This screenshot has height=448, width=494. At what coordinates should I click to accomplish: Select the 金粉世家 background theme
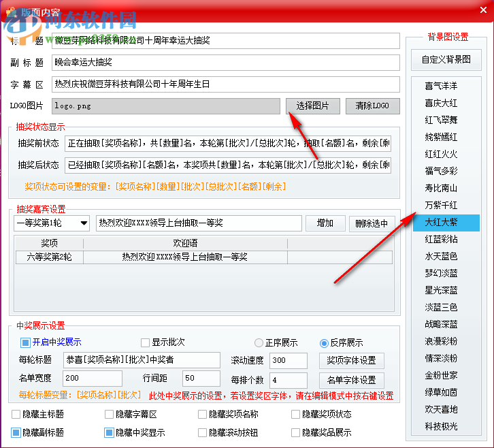(446, 375)
